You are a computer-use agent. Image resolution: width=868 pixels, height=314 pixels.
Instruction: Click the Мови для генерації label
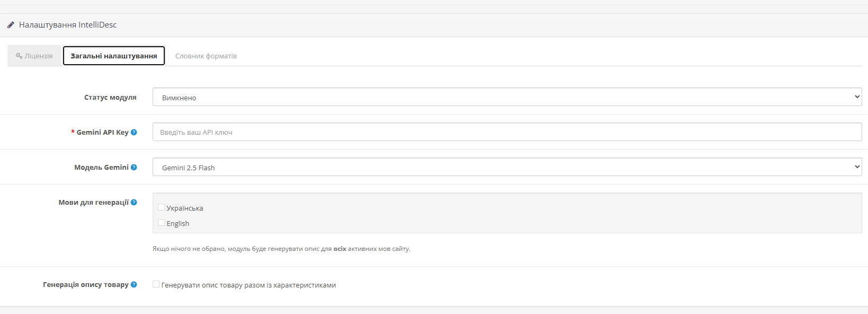[x=94, y=202]
